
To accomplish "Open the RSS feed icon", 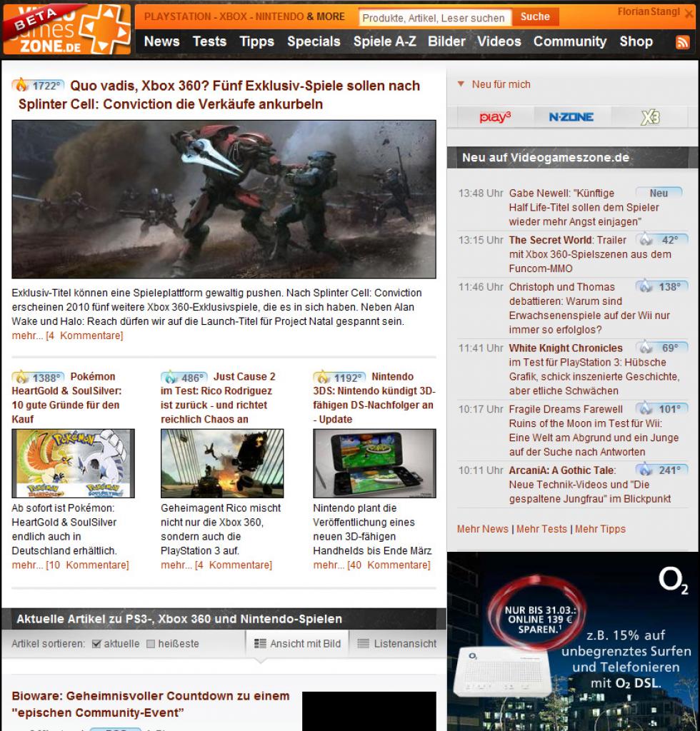I will click(x=682, y=42).
